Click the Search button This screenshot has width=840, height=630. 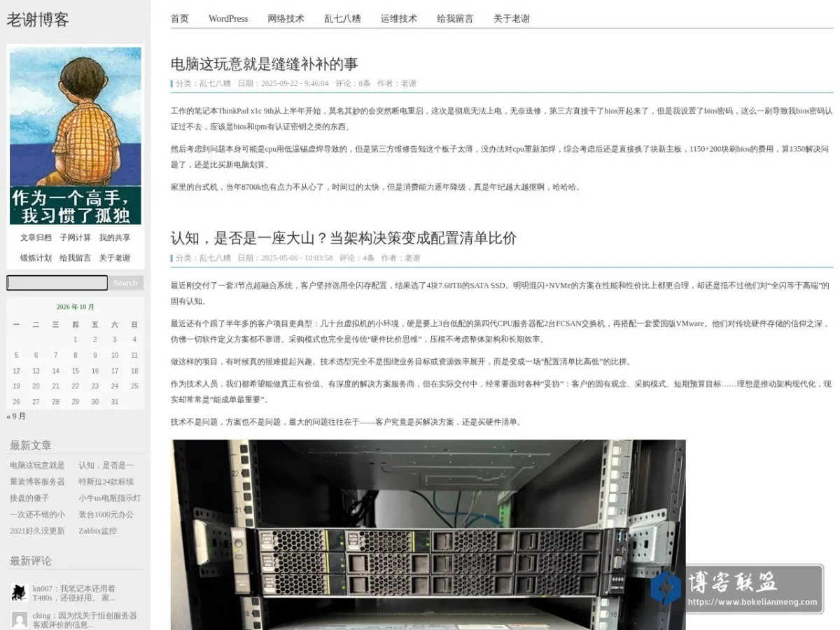126,283
